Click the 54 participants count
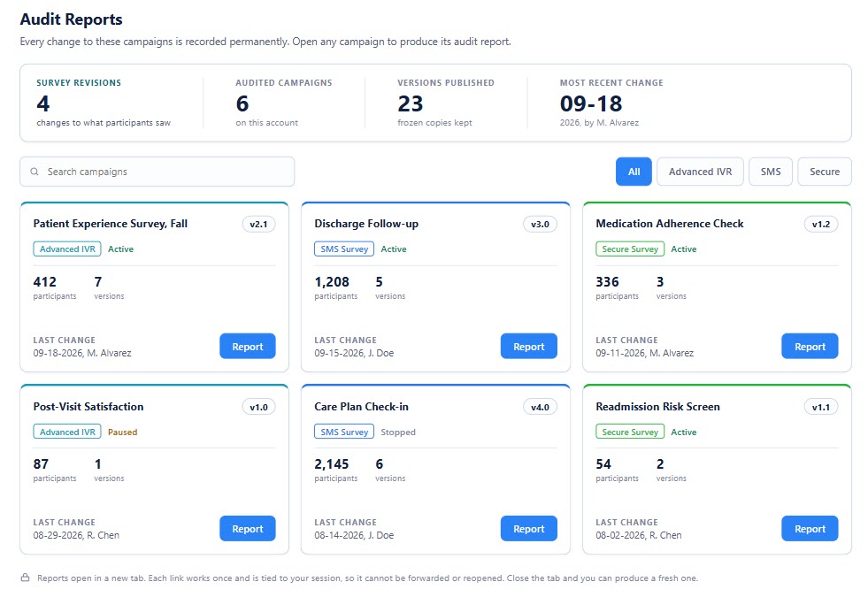 (x=603, y=463)
